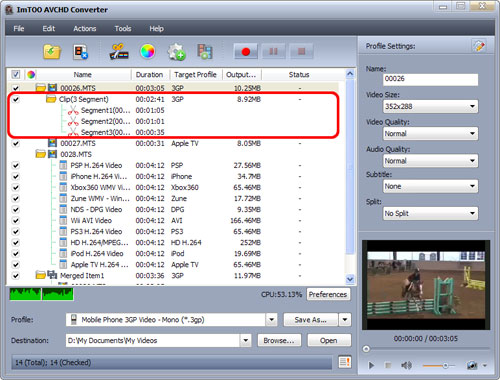This screenshot has height=380, width=500.
Task: Click the PSP H.264 Video file icon
Action: click(x=63, y=165)
